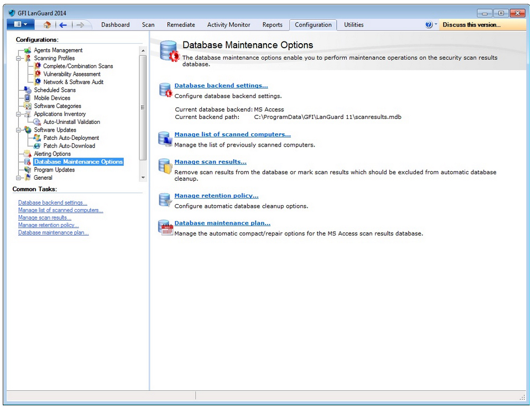Viewport: 532px width, 407px height.
Task: Switch to the Scan tab
Action: [148, 25]
